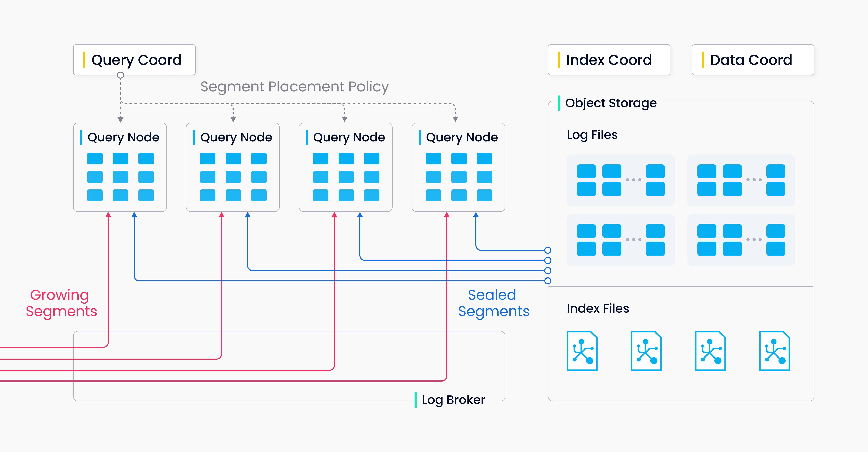Click the circle connector beneath Query Coord
The image size is (868, 452).
tap(120, 75)
